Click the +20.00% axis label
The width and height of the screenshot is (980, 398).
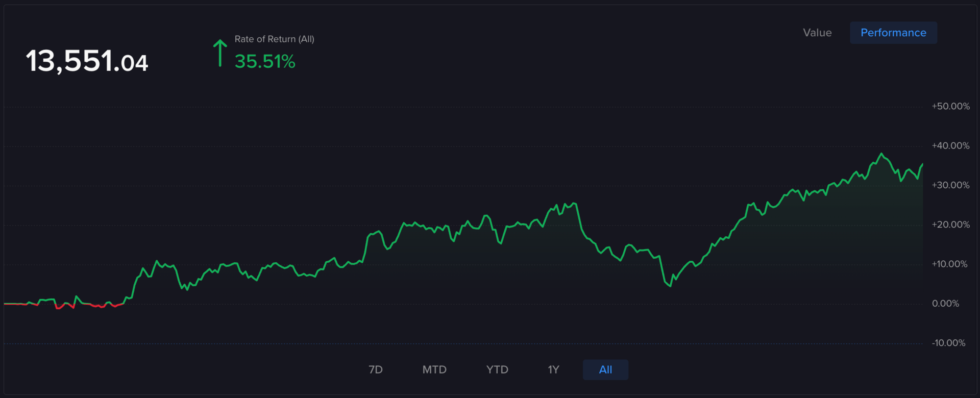tap(950, 225)
